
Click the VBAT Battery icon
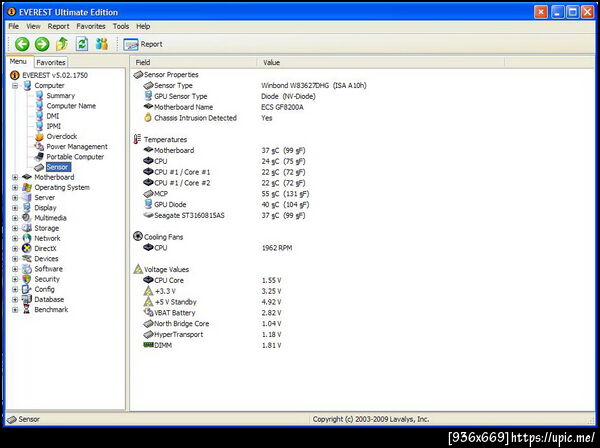(148, 313)
